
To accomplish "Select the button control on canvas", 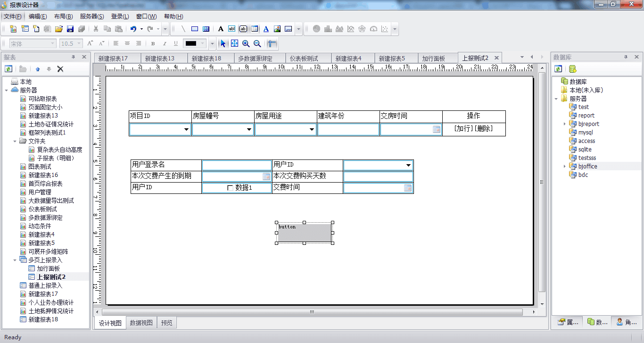I will 304,233.
